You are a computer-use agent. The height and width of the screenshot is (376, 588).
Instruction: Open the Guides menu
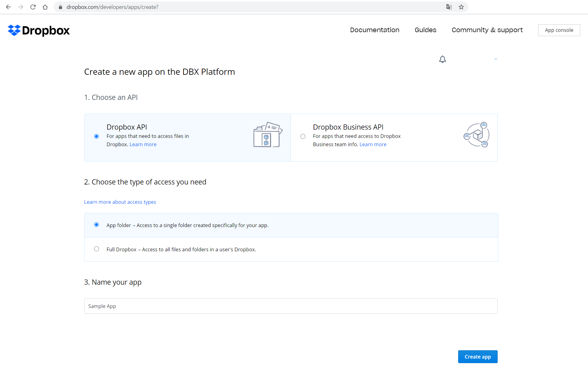click(425, 30)
